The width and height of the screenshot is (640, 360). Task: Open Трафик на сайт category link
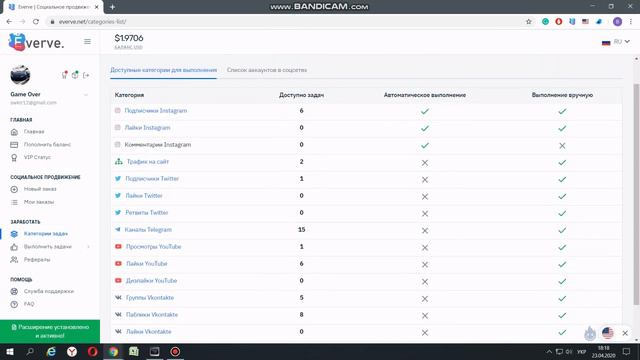point(147,162)
